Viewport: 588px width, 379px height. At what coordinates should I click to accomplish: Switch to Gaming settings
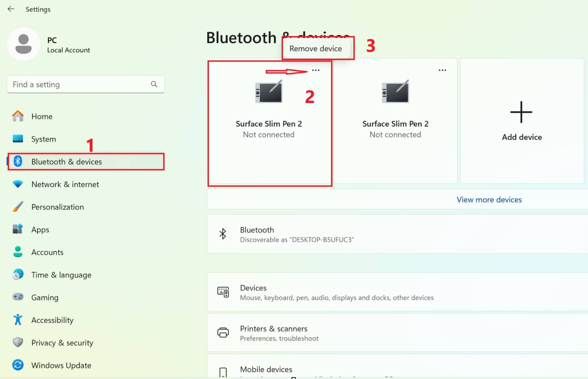[86, 297]
